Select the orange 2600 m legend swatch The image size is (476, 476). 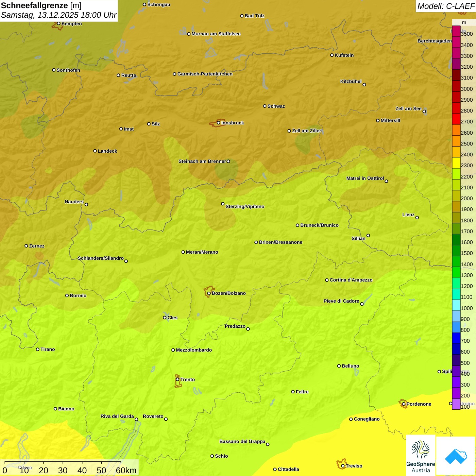point(456,130)
